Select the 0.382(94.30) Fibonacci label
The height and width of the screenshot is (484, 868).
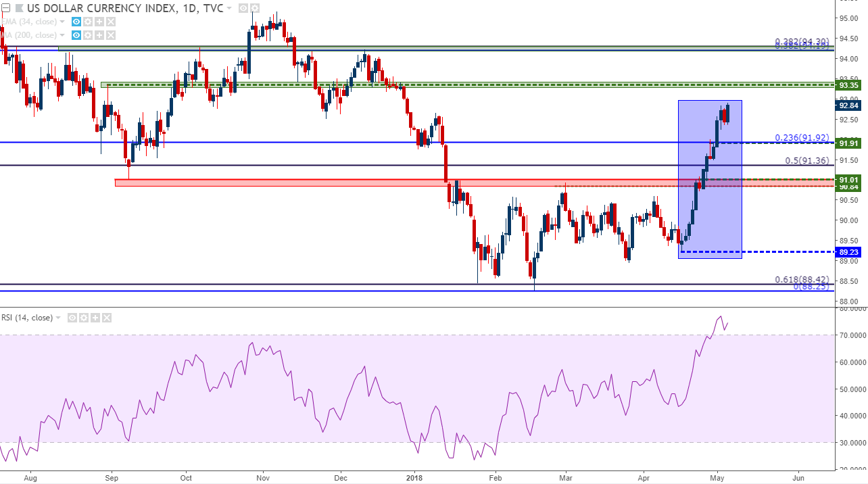(802, 43)
